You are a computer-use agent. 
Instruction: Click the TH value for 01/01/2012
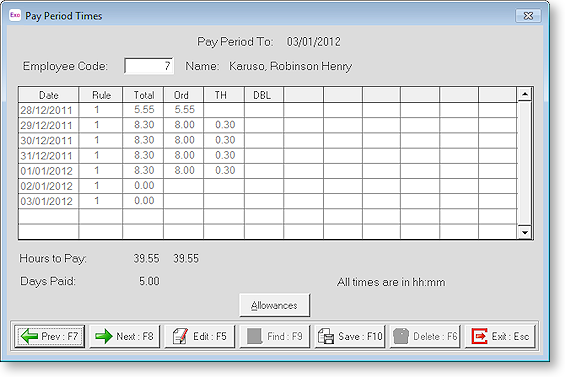tap(224, 170)
